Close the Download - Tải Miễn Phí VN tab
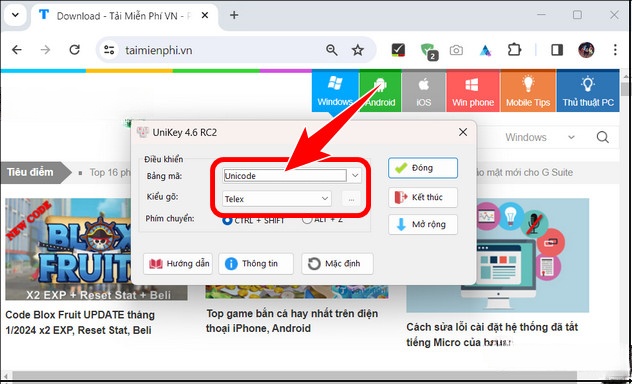The width and height of the screenshot is (632, 384). (205, 15)
